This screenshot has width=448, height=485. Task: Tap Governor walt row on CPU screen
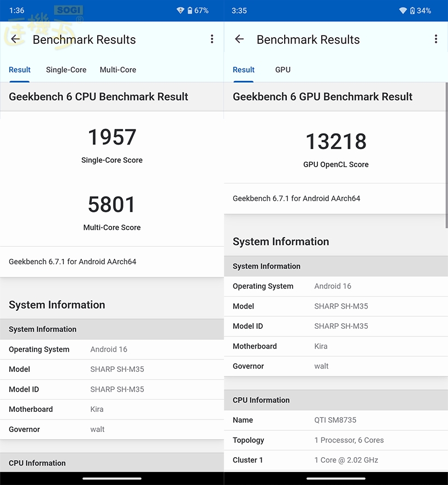pyautogui.click(x=112, y=429)
